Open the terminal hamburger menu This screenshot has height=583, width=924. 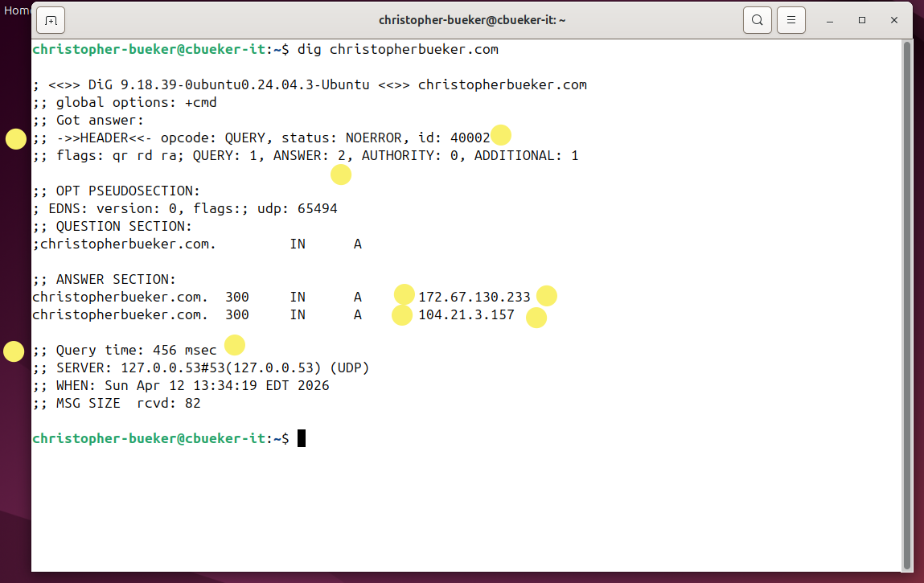[x=791, y=20]
